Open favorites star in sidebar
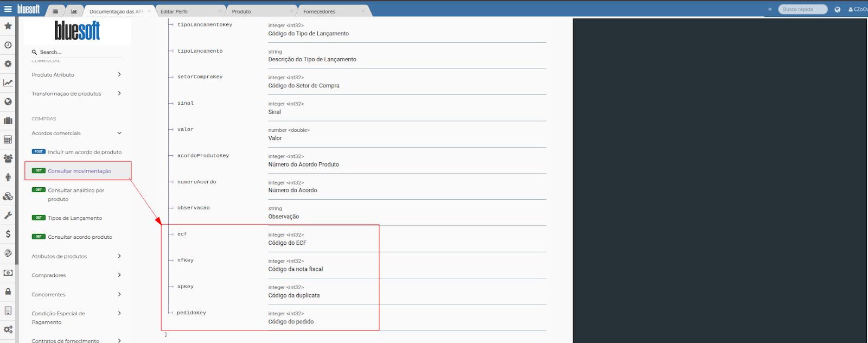The width and height of the screenshot is (868, 343). click(x=8, y=26)
